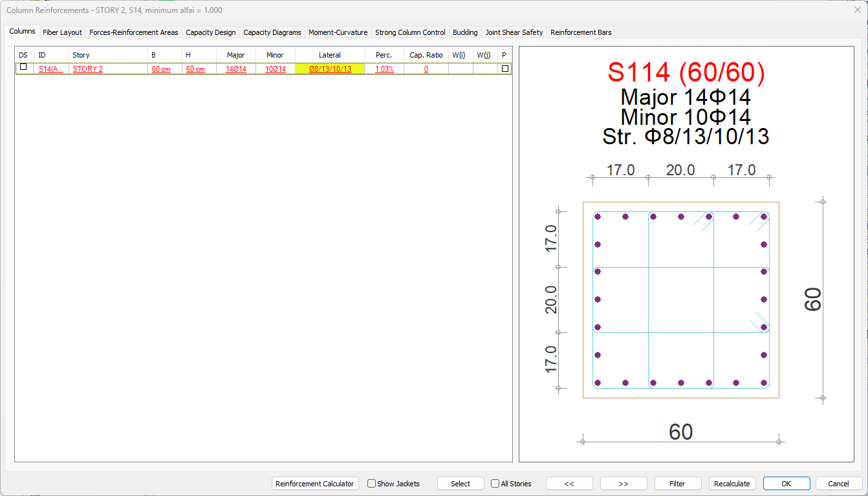Sort by the Cap. Ratio column header
The width and height of the screenshot is (868, 496).
tap(426, 55)
